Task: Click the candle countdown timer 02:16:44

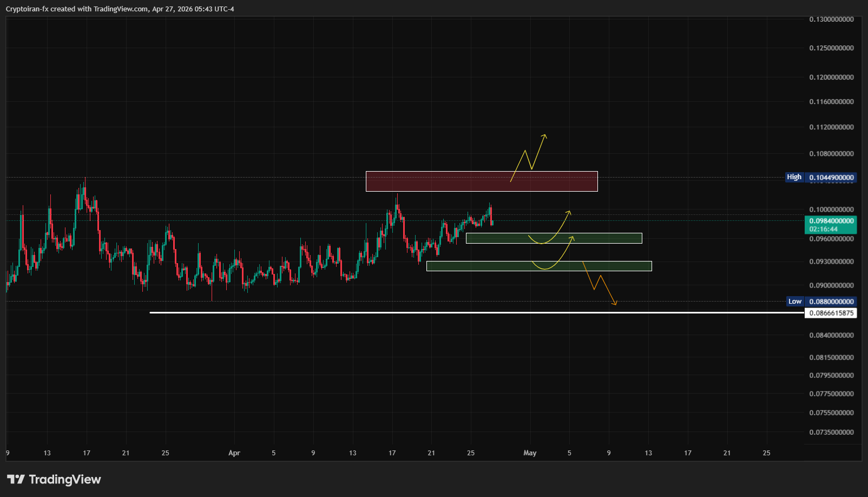Action: click(823, 229)
